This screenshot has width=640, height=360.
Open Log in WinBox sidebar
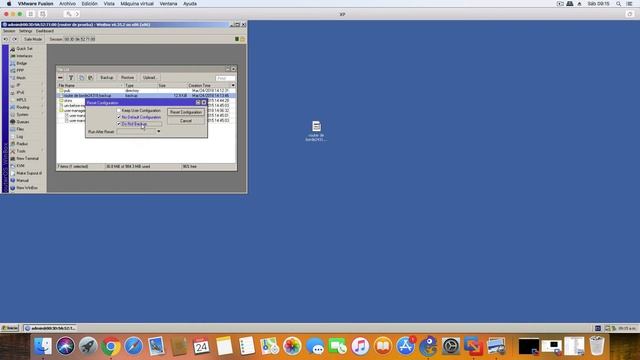coord(20,137)
